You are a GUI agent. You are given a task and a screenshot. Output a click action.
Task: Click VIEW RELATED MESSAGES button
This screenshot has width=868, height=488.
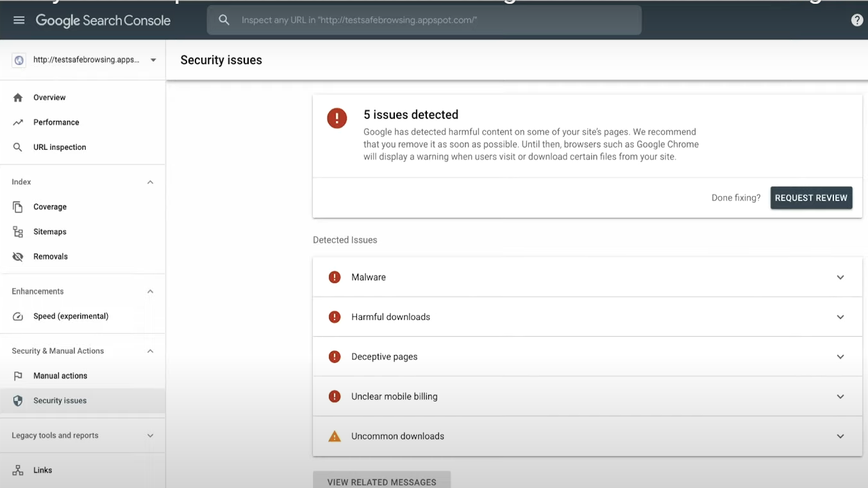[x=381, y=480]
